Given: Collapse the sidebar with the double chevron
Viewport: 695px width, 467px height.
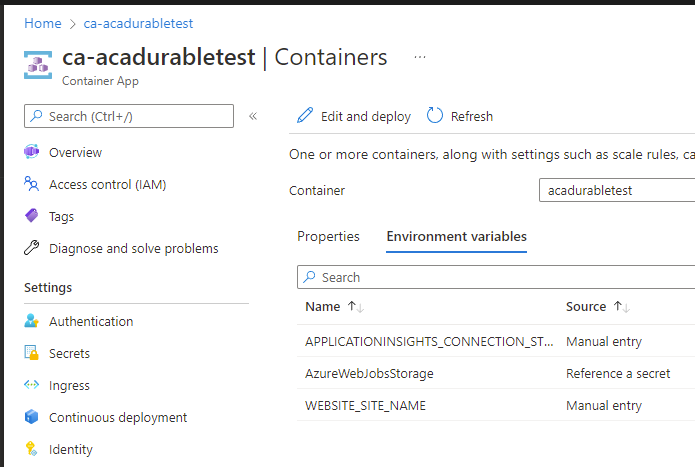Looking at the screenshot, I should (253, 116).
